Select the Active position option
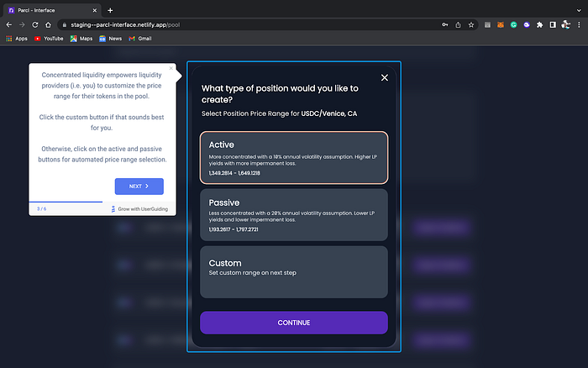 tap(294, 158)
